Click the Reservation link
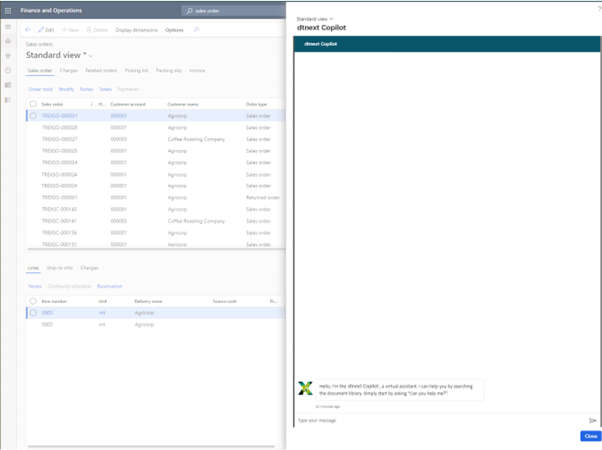This screenshot has height=450, width=602. click(109, 286)
